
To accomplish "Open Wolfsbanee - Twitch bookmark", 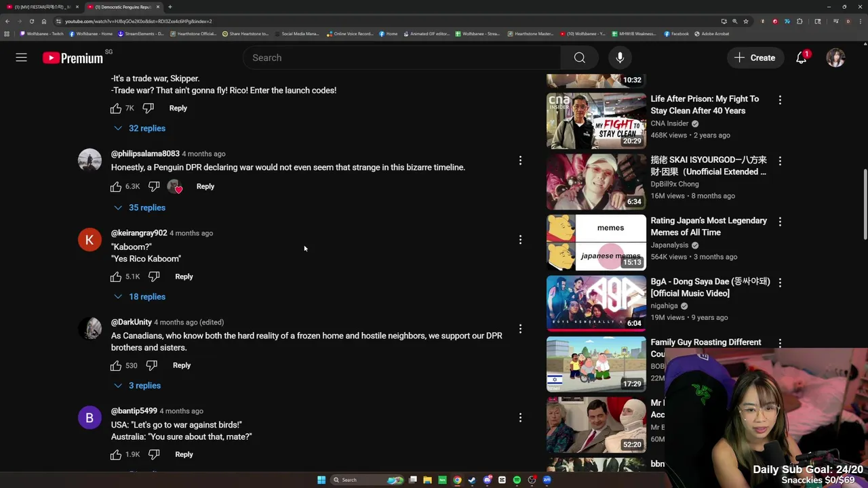I will 42,34.
